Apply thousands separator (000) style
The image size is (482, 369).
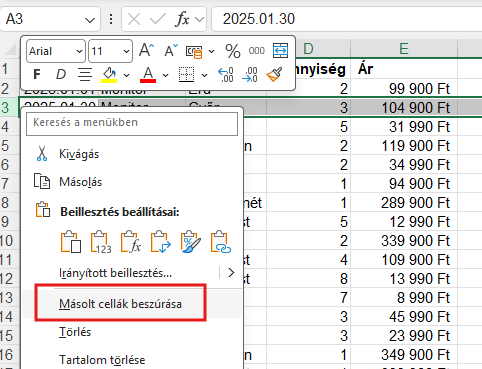(256, 51)
